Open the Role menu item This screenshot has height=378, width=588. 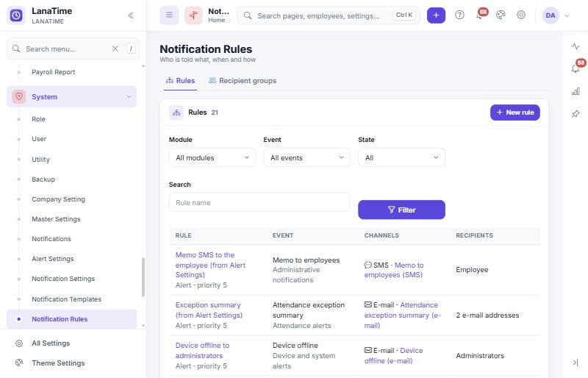pyautogui.click(x=38, y=119)
